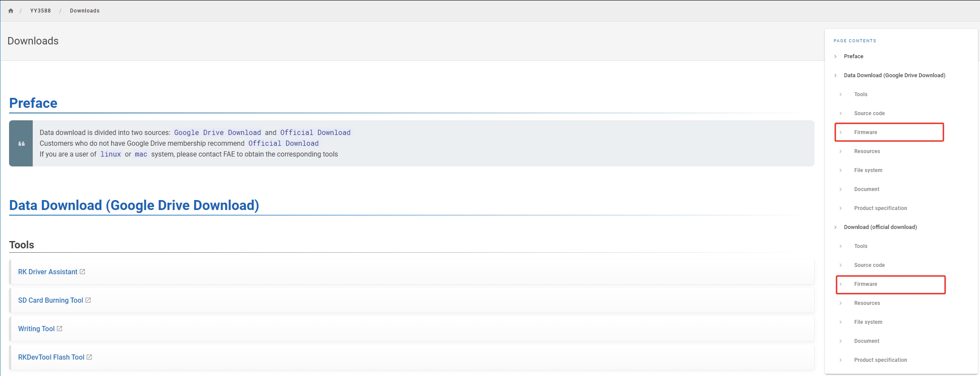Select the Downloads breadcrumb item
The image size is (980, 376).
click(84, 11)
